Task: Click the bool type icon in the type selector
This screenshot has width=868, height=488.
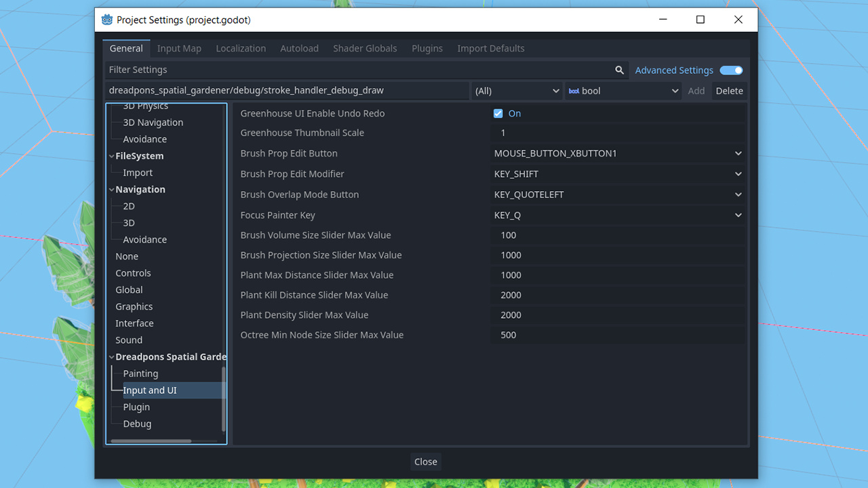Action: click(x=574, y=91)
